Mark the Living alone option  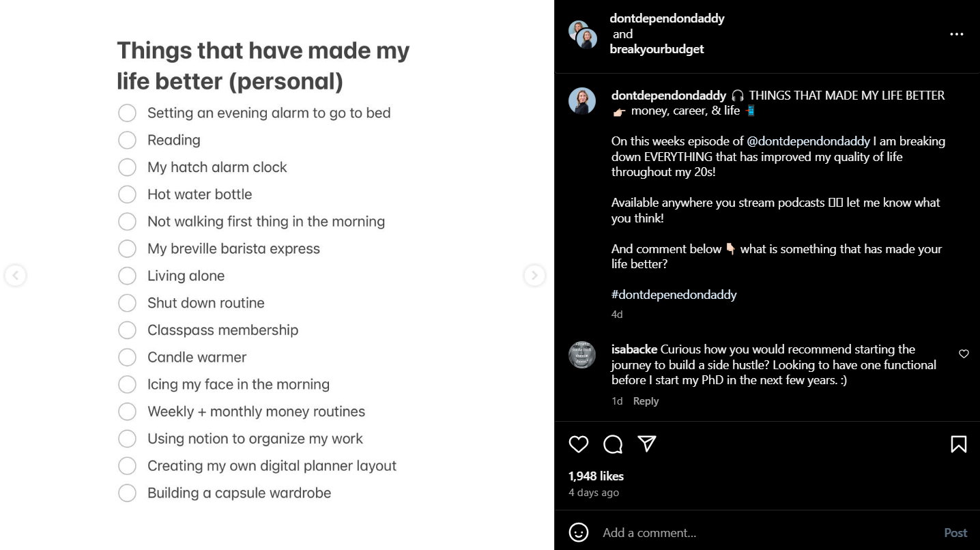pos(127,276)
